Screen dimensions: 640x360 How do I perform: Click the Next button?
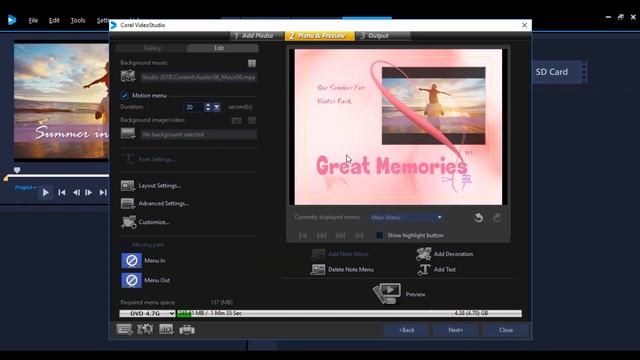pos(456,330)
